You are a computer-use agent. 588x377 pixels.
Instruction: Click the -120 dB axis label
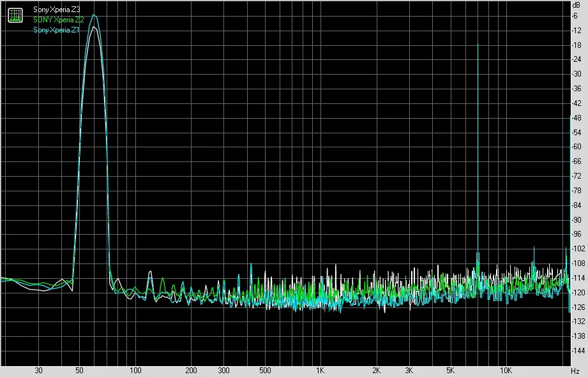point(578,293)
